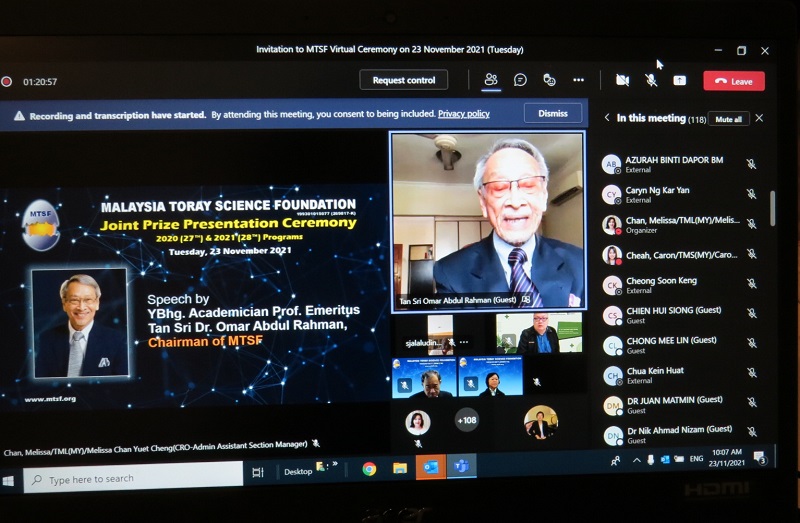Image resolution: width=800 pixels, height=523 pixels.
Task: Click muted mic icon for Dr Nik Ahmad Nizam
Action: (752, 432)
